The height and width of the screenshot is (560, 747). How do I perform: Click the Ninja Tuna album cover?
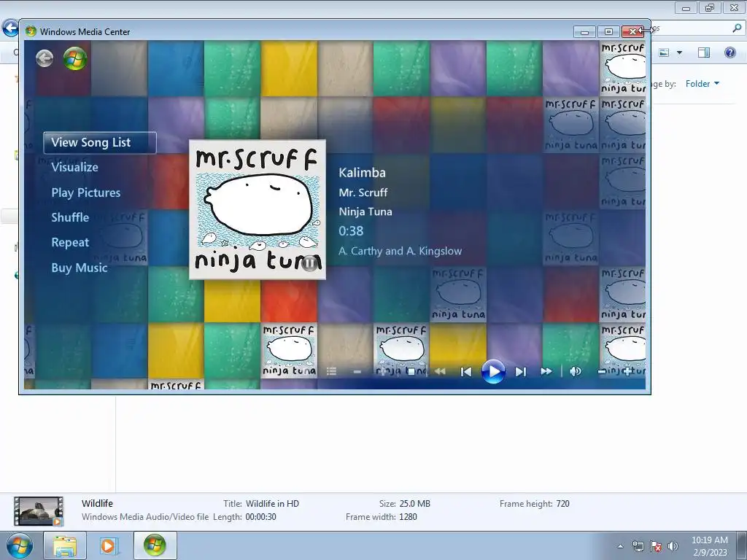tap(258, 209)
